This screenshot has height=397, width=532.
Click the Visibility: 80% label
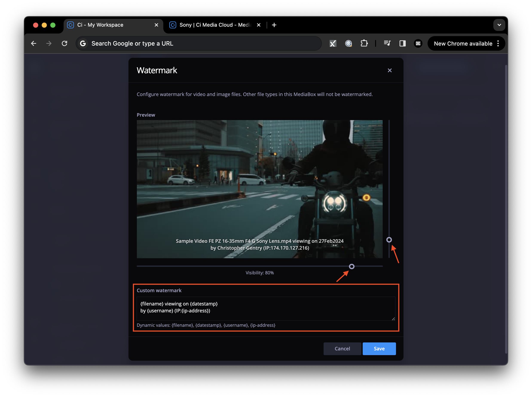[x=260, y=273]
